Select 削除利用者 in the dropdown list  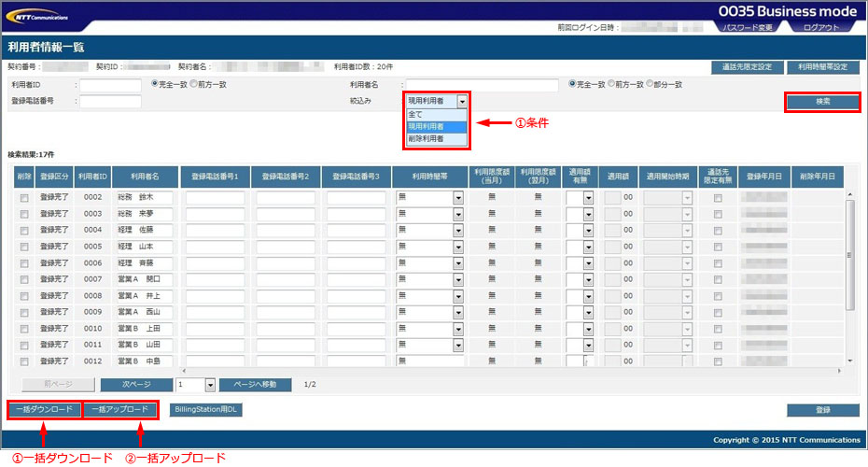coord(426,138)
